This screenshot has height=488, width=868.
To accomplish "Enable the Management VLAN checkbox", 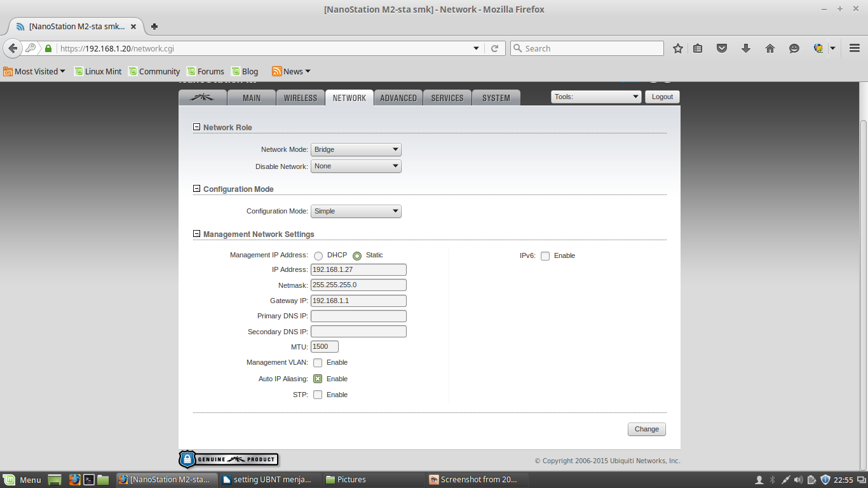I will 318,363.
